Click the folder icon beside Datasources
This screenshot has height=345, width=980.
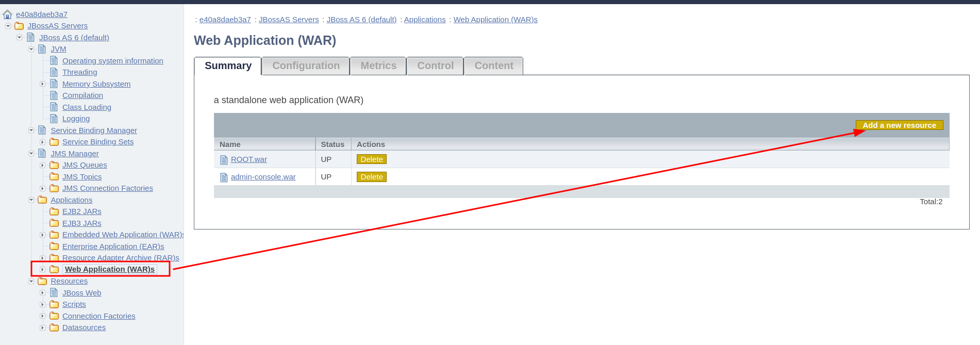tap(54, 327)
